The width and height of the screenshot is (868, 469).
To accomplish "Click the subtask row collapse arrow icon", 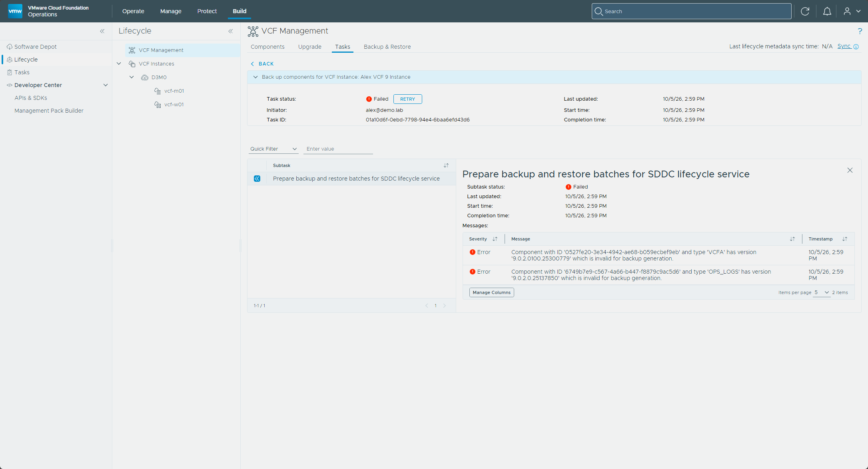I will click(x=257, y=179).
